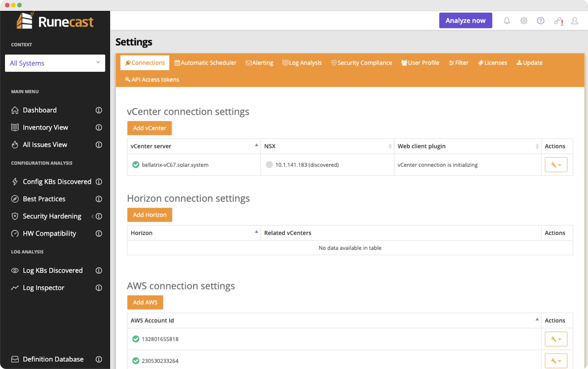Click AWS account 230530233264 text
The height and width of the screenshot is (369, 588).
[160, 361]
